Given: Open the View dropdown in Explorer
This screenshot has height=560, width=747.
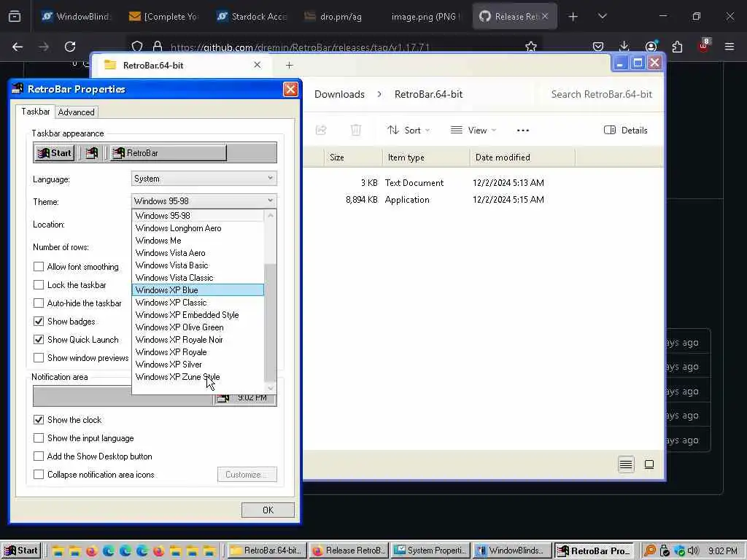Looking at the screenshot, I should (473, 130).
